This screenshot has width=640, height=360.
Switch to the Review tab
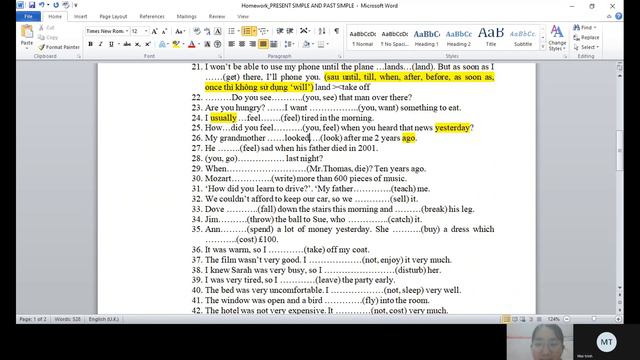(x=217, y=16)
